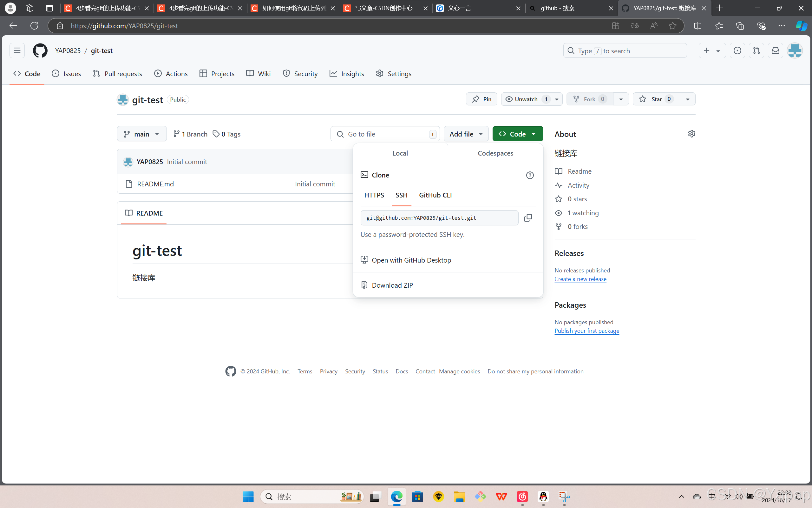Select the SSH clone URL text field

(439, 218)
